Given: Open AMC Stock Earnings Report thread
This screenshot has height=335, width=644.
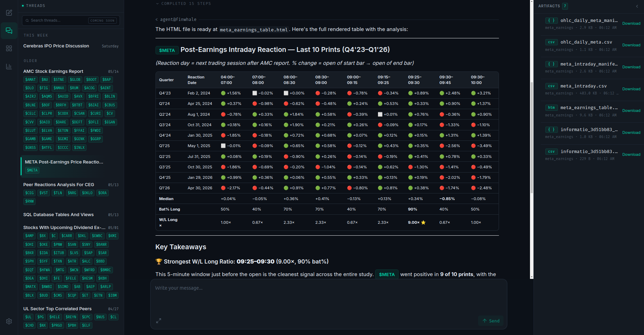Looking at the screenshot, I should 53,71.
